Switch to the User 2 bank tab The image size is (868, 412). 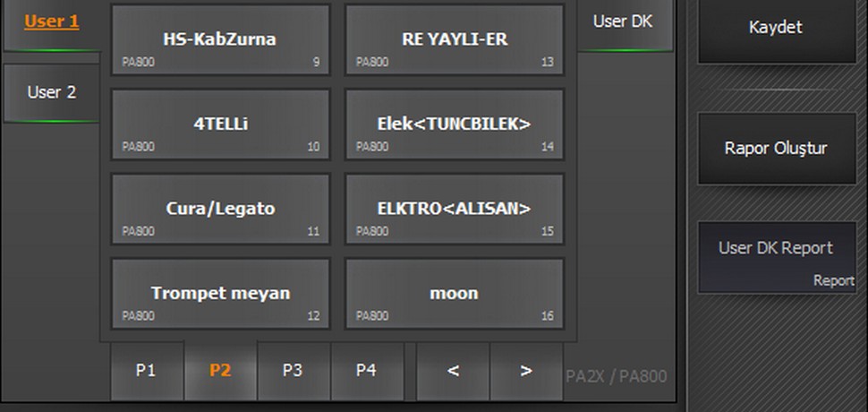point(51,92)
